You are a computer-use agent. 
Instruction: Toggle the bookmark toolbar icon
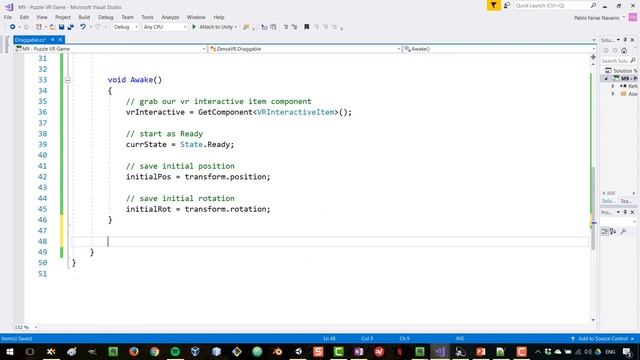(307, 27)
